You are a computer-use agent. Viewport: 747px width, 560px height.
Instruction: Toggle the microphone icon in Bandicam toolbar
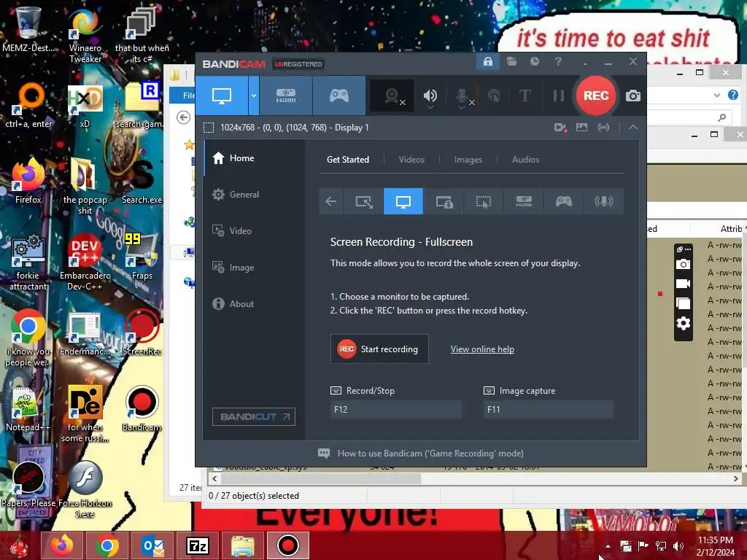[462, 97]
